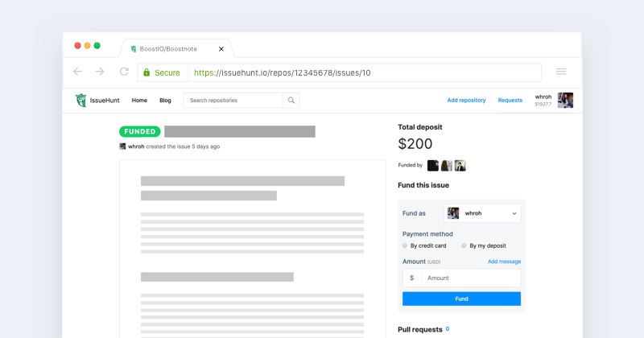Click the first funder avatar
Screen dimensions: 644x338
coord(433,166)
